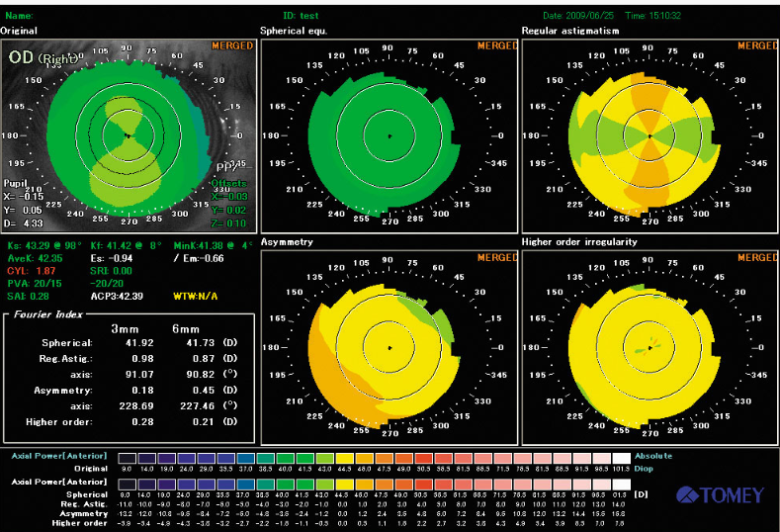Click the 'Date: 2009/06/25' stamp

(578, 16)
